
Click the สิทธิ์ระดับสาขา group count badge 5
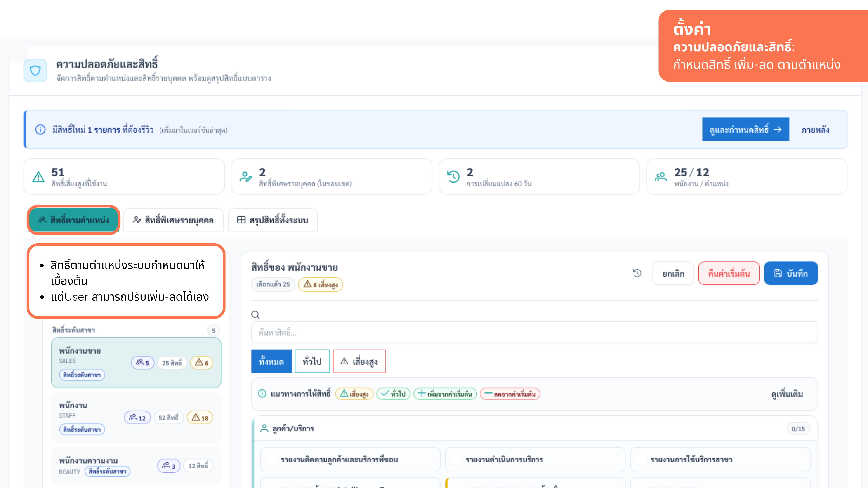tap(213, 331)
